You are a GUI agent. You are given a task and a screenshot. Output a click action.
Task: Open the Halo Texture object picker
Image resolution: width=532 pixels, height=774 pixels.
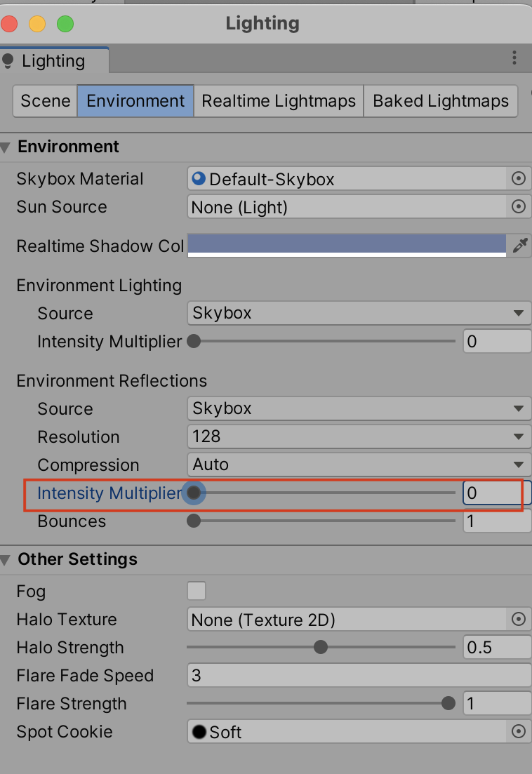tap(519, 619)
